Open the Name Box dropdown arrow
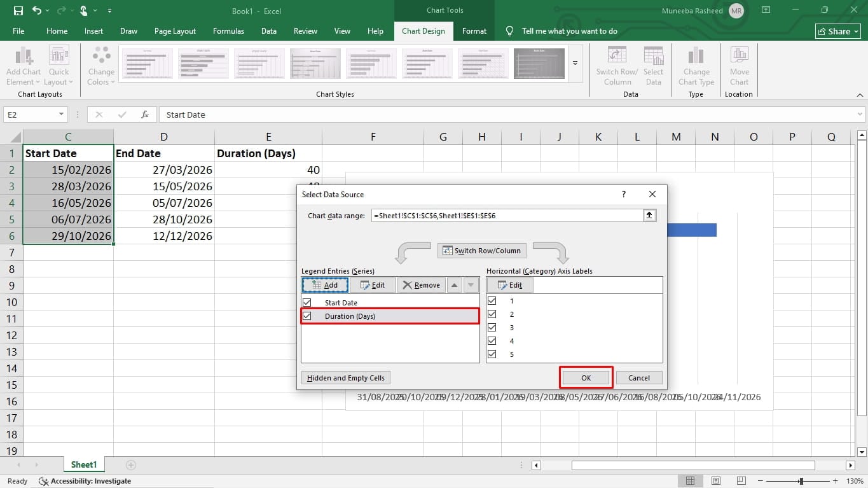Image resolution: width=868 pixels, height=488 pixels. pos(62,115)
